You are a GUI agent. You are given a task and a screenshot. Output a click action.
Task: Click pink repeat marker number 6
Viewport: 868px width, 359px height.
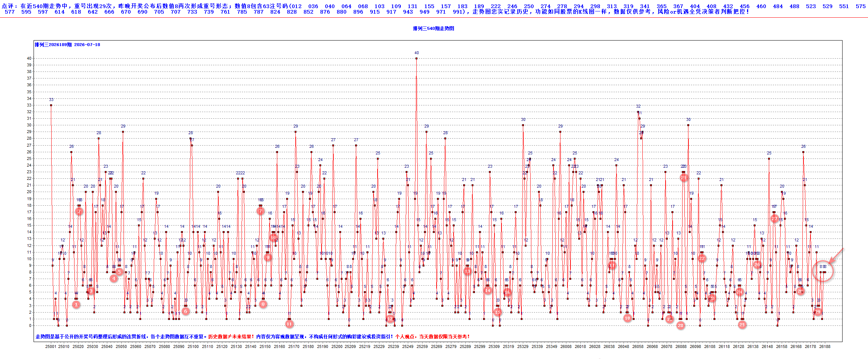tap(185, 311)
